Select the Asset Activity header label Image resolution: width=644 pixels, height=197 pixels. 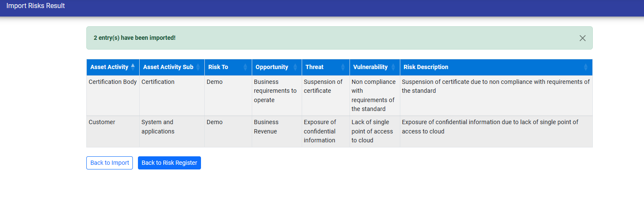coord(109,67)
